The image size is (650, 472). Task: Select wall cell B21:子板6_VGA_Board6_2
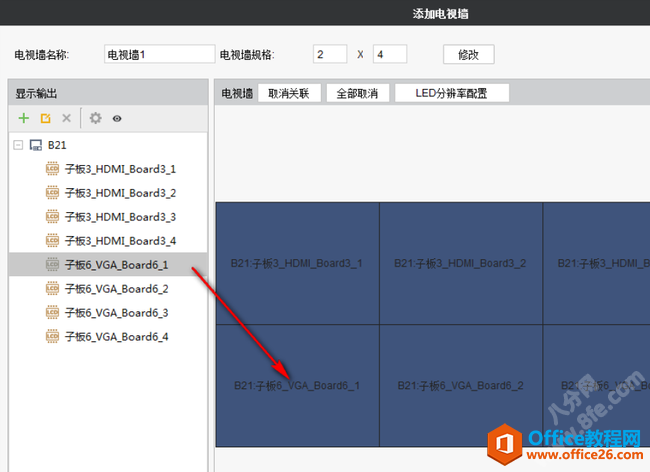tap(461, 385)
